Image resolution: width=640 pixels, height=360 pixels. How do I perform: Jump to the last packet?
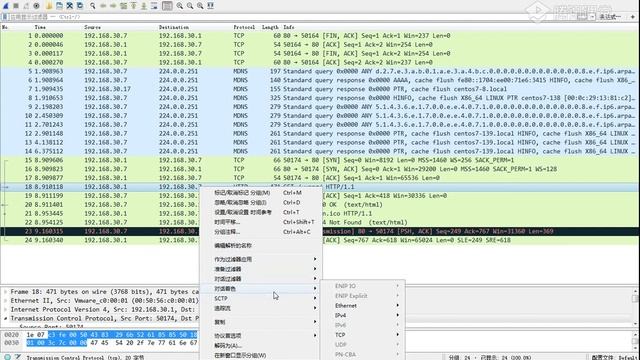(144, 6)
